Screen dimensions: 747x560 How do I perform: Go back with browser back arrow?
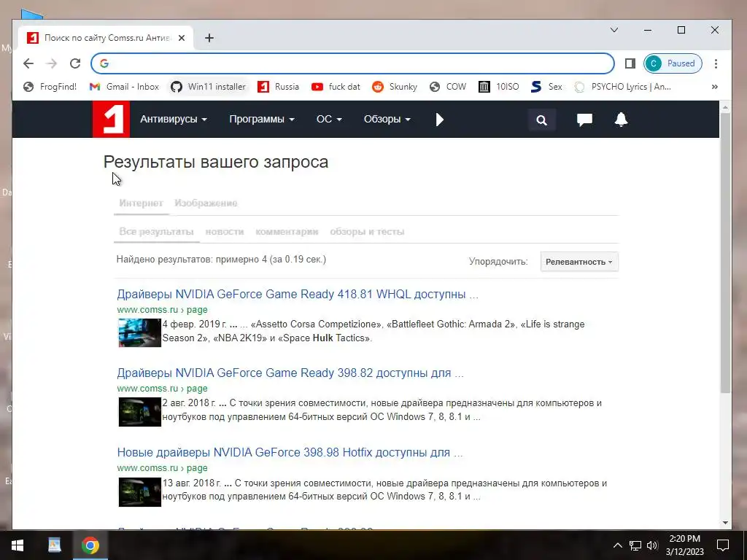coord(28,63)
